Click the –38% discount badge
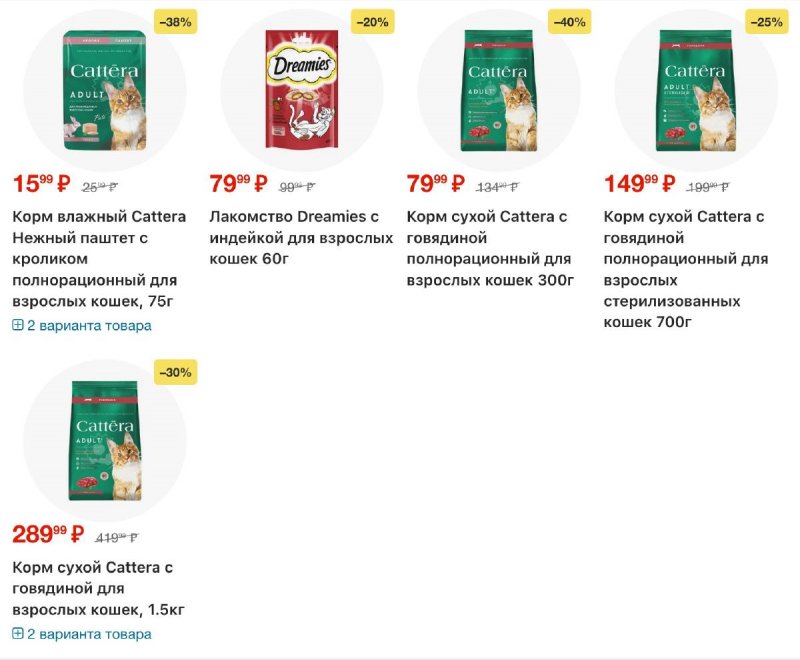Screen dimensions: 800x660 175,22
